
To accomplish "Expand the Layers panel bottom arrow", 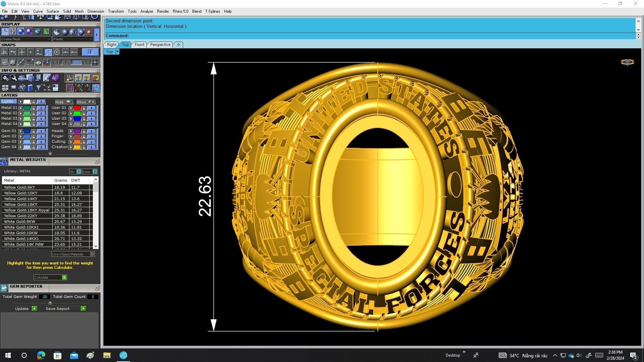I will [x=50, y=154].
